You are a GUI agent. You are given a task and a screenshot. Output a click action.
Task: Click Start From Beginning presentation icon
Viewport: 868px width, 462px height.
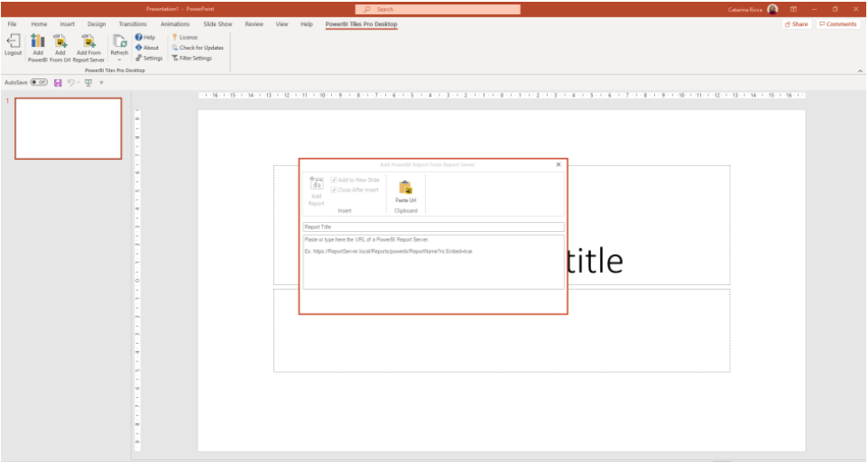coord(88,82)
